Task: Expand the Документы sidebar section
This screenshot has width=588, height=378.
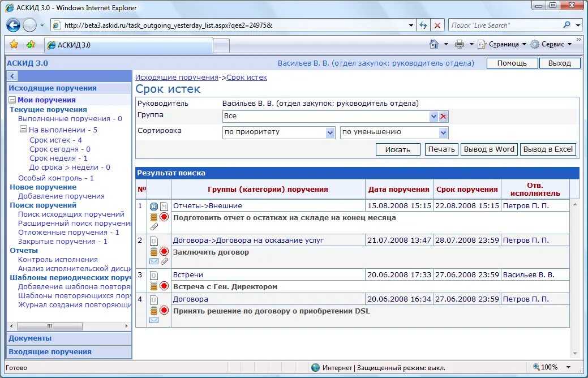Action: click(x=70, y=338)
